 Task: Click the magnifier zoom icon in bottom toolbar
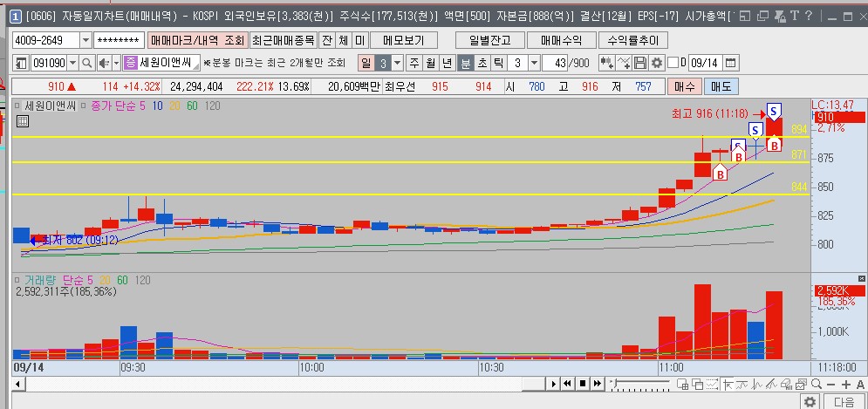[x=817, y=384]
